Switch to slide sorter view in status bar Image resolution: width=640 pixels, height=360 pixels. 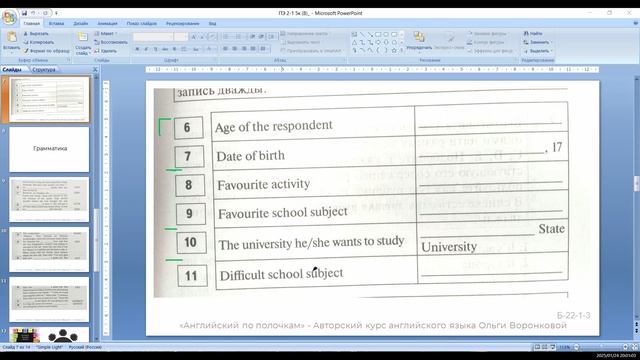[x=545, y=347]
